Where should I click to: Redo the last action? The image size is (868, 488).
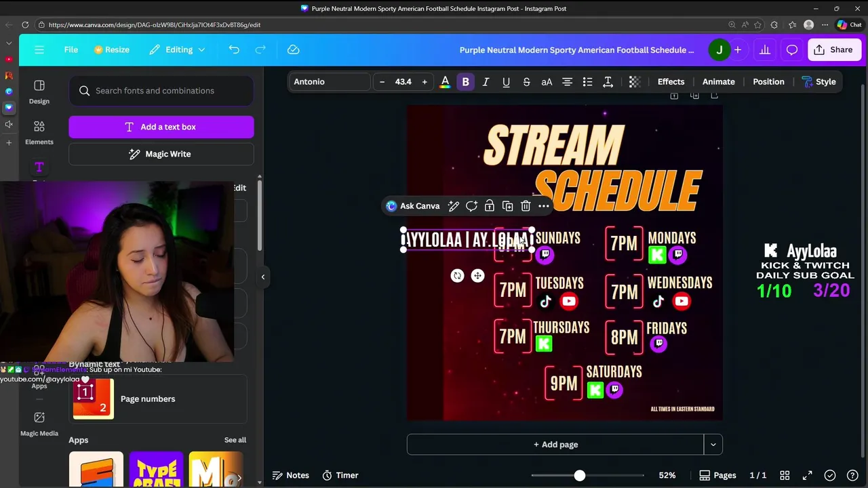(x=260, y=49)
